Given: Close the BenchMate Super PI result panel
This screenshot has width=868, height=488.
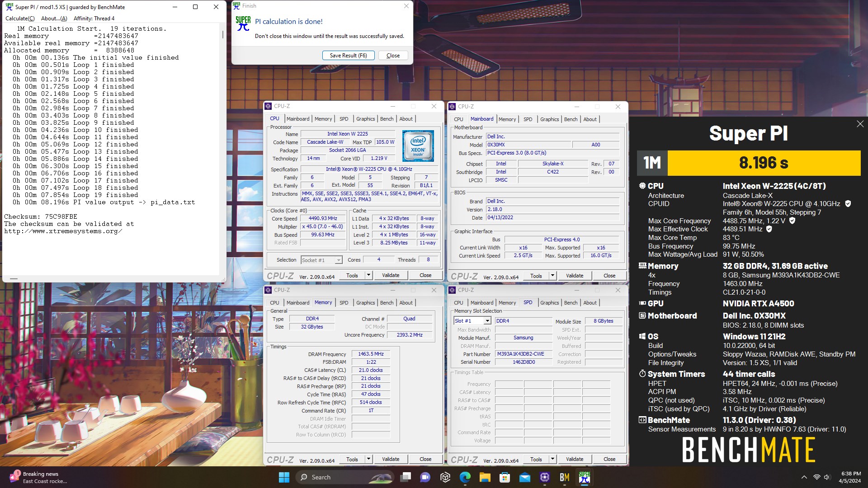Looking at the screenshot, I should 860,124.
